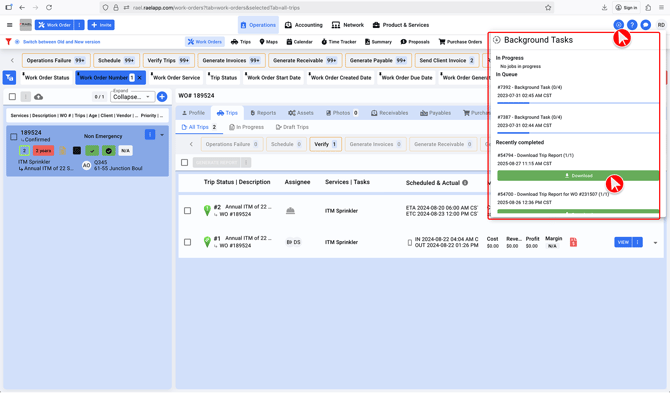Image resolution: width=670 pixels, height=393 pixels.
Task: Click the #7387 background task progress bar
Action: coord(578,133)
